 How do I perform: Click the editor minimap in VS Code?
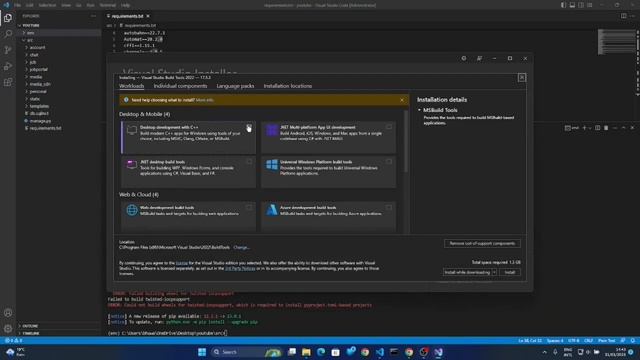(x=616, y=42)
